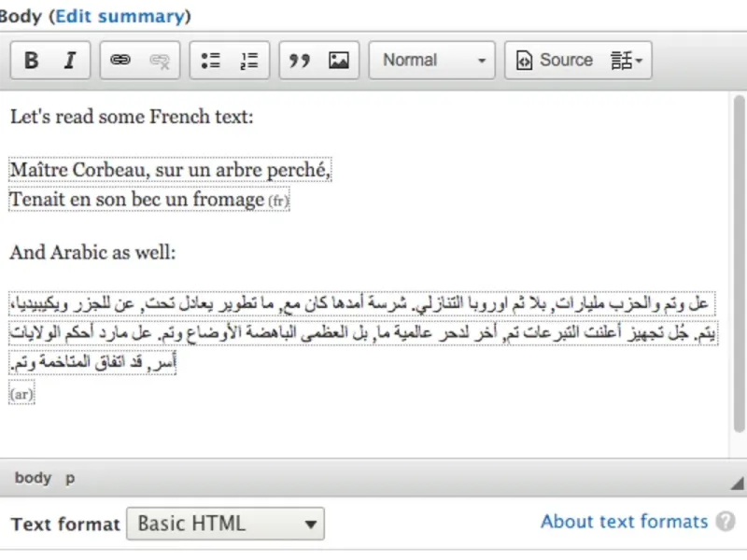
Task: Click inside the French text paragraph
Action: [168, 185]
